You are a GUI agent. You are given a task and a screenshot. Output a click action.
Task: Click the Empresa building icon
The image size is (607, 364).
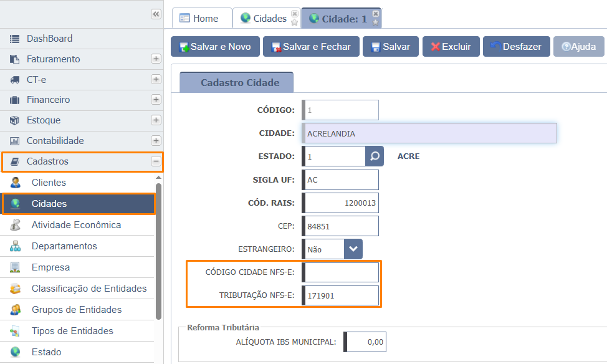[16, 267]
